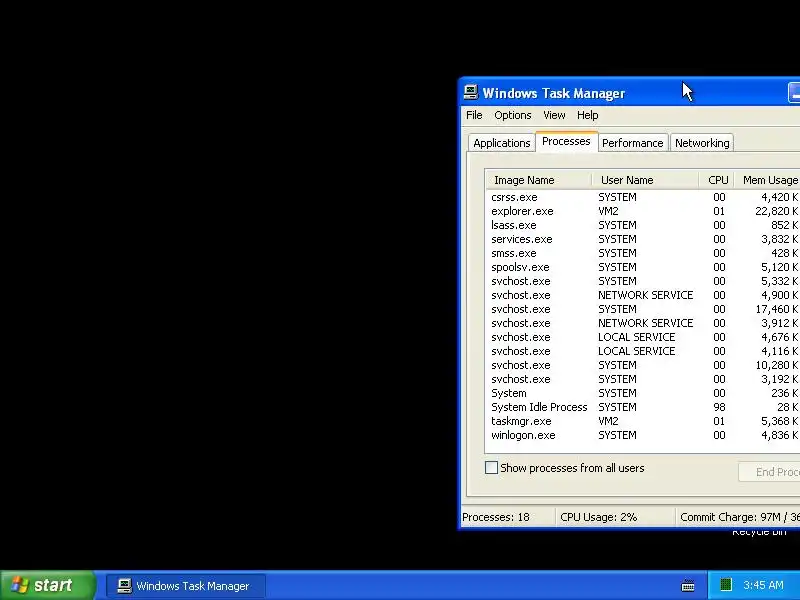The width and height of the screenshot is (800, 600).
Task: Select svchost.exe using 17,460 K memory
Action: click(x=643, y=309)
